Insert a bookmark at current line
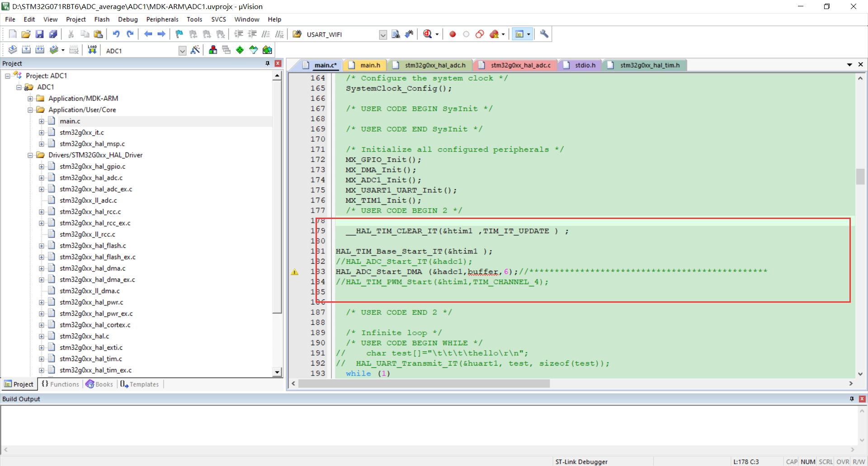 pos(179,34)
